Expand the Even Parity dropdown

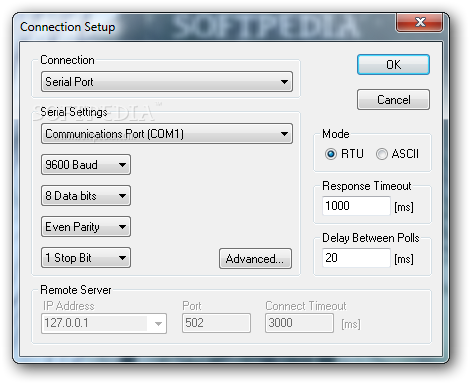(x=86, y=227)
